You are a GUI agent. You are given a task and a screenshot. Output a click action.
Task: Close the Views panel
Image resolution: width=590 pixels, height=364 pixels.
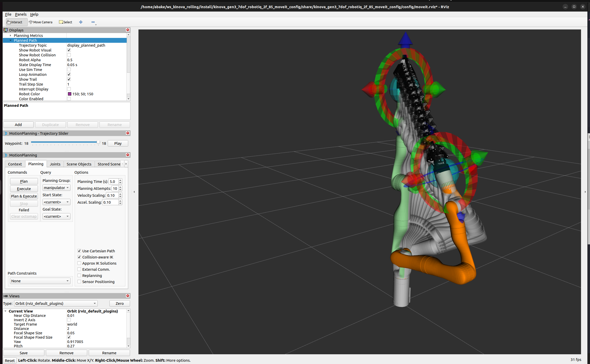pyautogui.click(x=128, y=296)
